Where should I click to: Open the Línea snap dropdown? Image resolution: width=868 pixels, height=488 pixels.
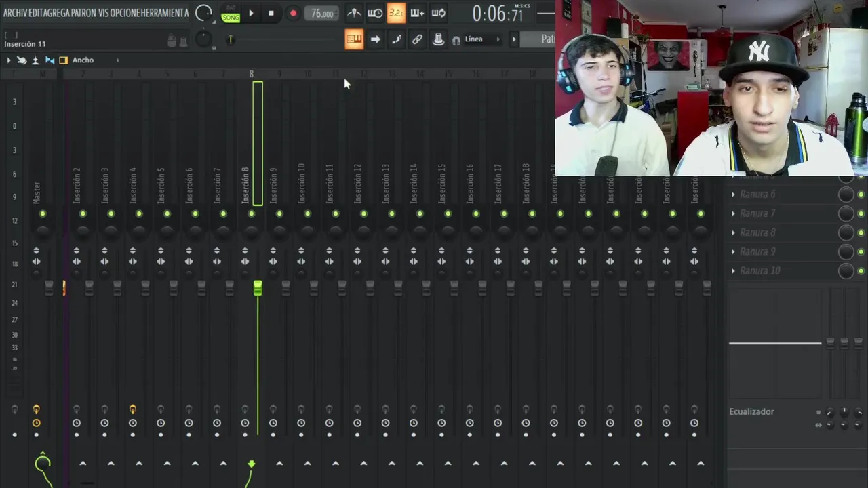483,39
